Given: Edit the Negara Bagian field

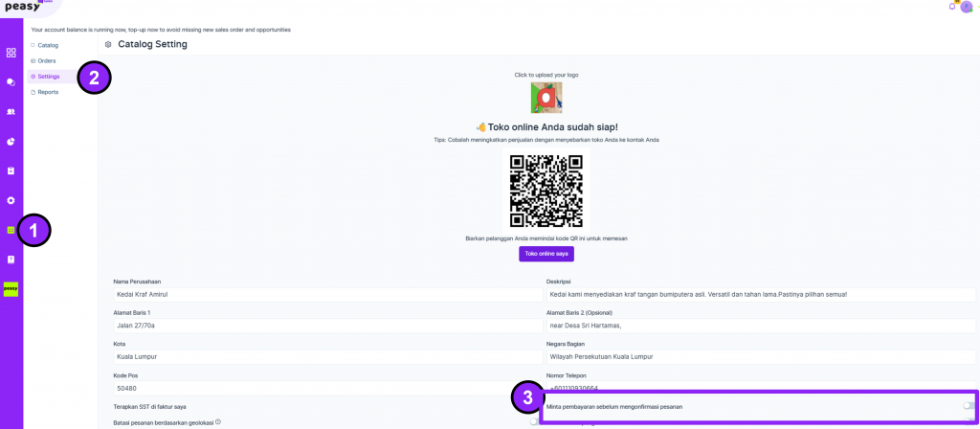Looking at the screenshot, I should (x=761, y=356).
